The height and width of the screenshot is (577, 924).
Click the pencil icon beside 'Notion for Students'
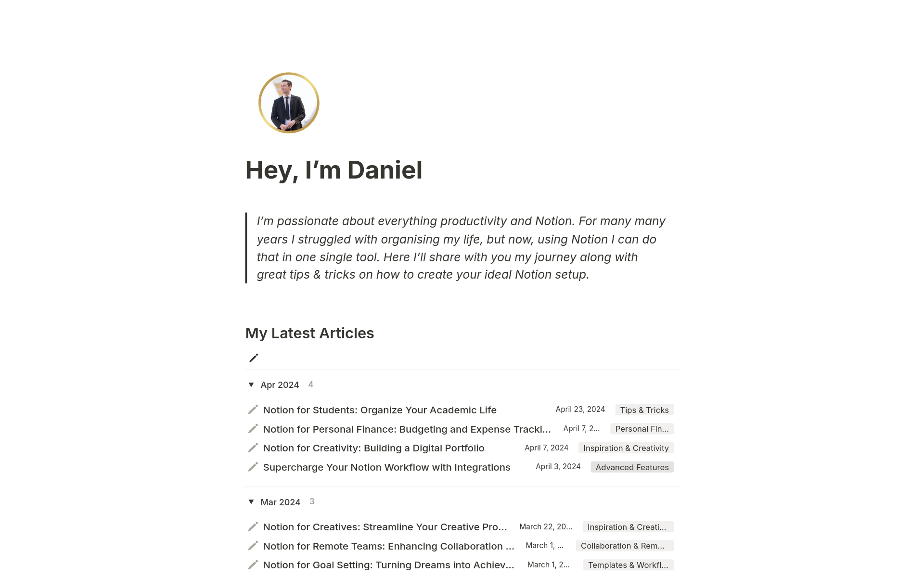click(253, 410)
